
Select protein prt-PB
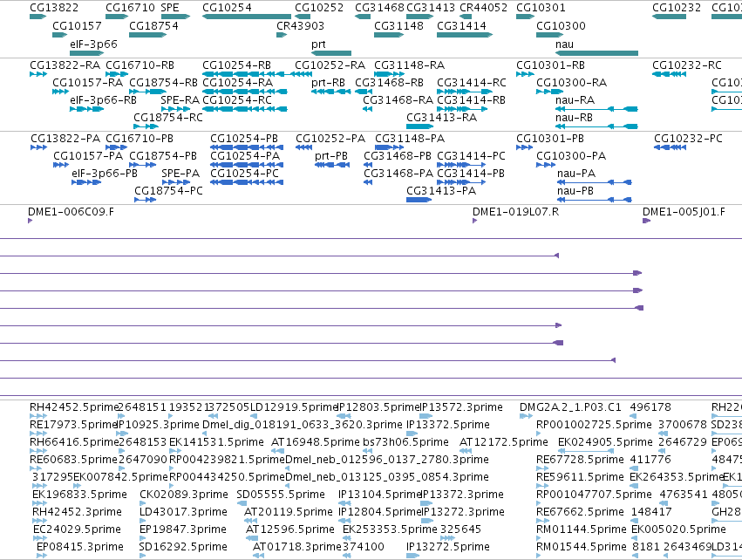pos(331,156)
